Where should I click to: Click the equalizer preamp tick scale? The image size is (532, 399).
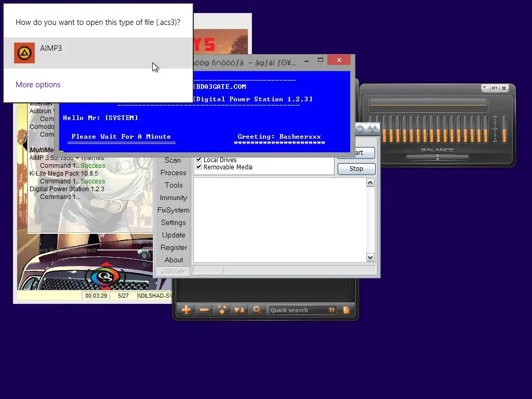[x=495, y=129]
